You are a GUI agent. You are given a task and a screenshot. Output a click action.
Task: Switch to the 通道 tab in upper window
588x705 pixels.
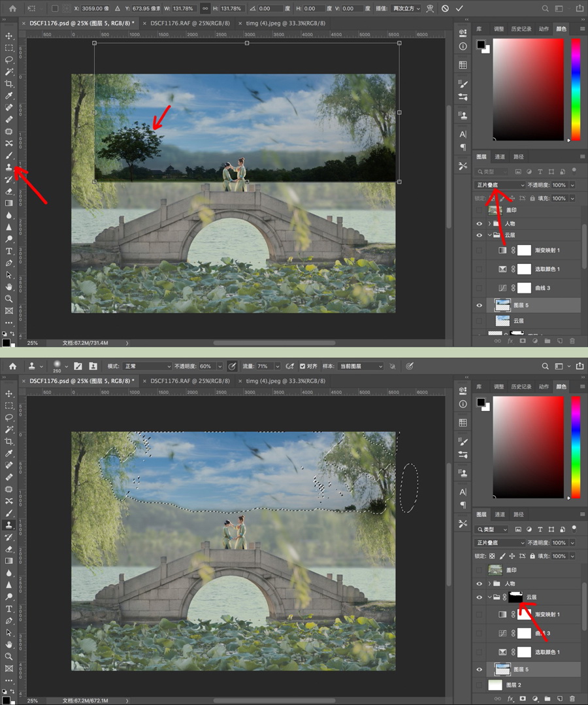click(500, 157)
